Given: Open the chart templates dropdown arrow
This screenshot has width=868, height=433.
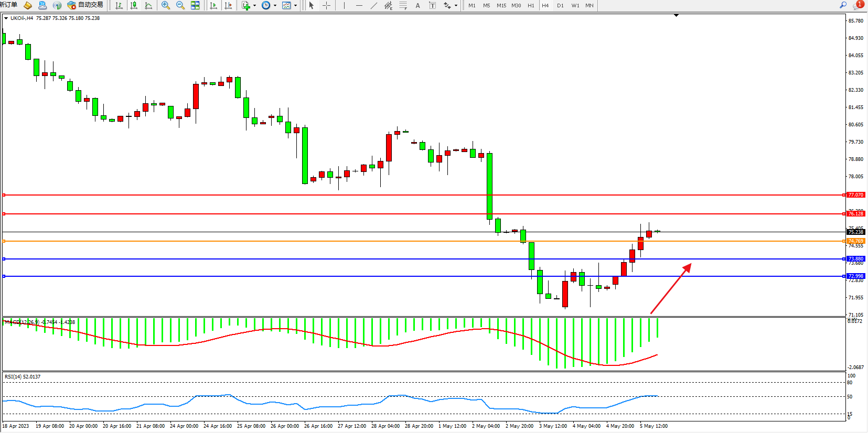Looking at the screenshot, I should point(295,5).
